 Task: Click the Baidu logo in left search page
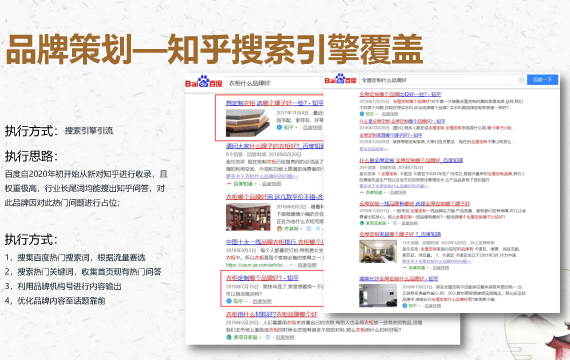(x=204, y=82)
